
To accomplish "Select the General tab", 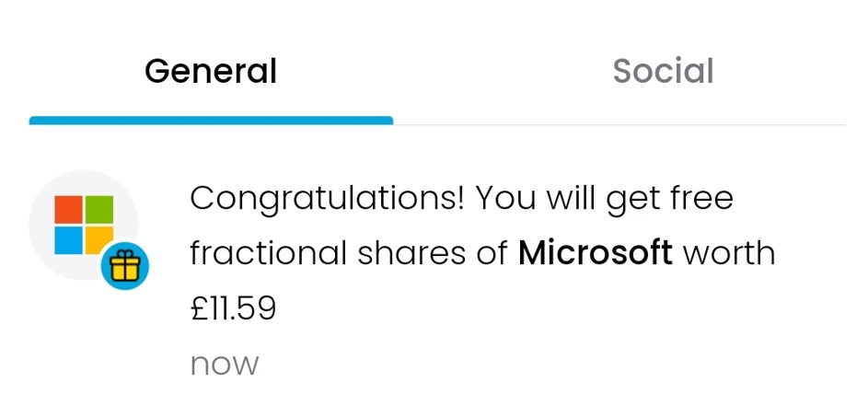I will (211, 72).
